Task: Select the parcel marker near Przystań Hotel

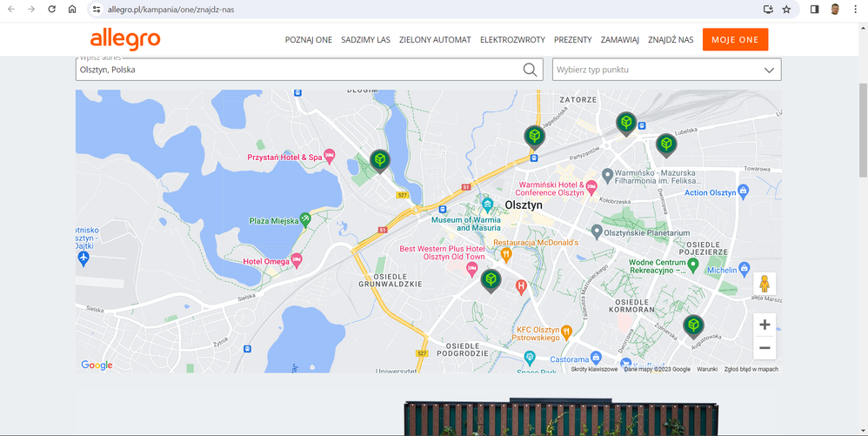Action: (x=380, y=161)
